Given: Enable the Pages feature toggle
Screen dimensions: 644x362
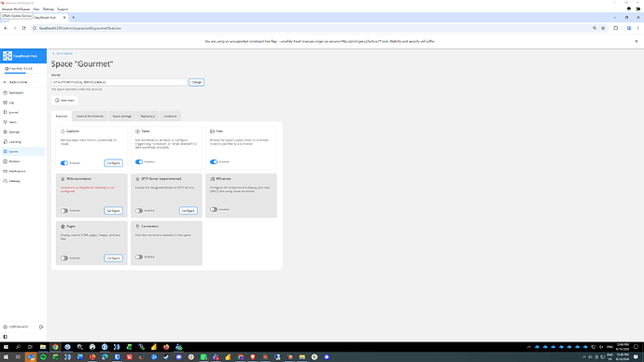Looking at the screenshot, I should click(x=64, y=258).
